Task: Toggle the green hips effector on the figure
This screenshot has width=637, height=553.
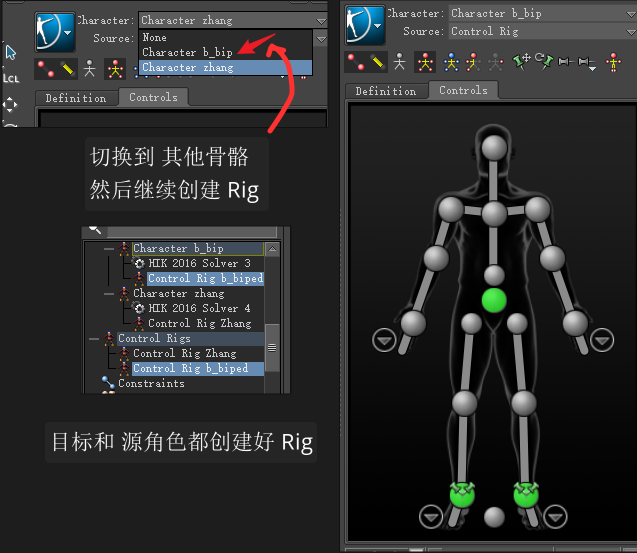Action: click(494, 300)
